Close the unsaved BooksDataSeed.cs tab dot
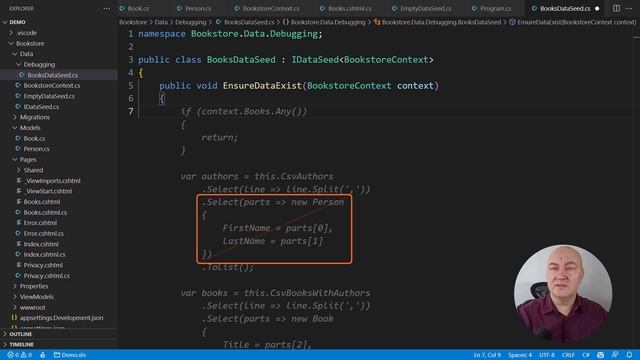The image size is (640, 360). click(x=597, y=9)
